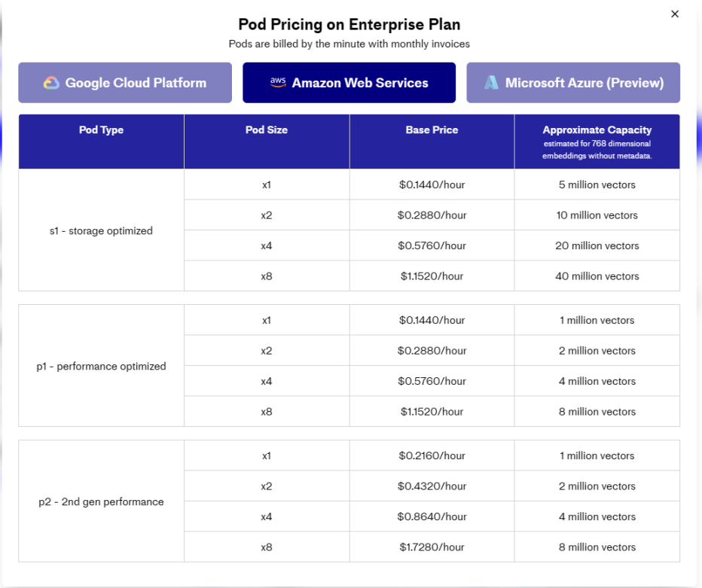Screen dimensions: 702x588
Task: Click the $0.8640/hour price cell
Action: (x=432, y=516)
